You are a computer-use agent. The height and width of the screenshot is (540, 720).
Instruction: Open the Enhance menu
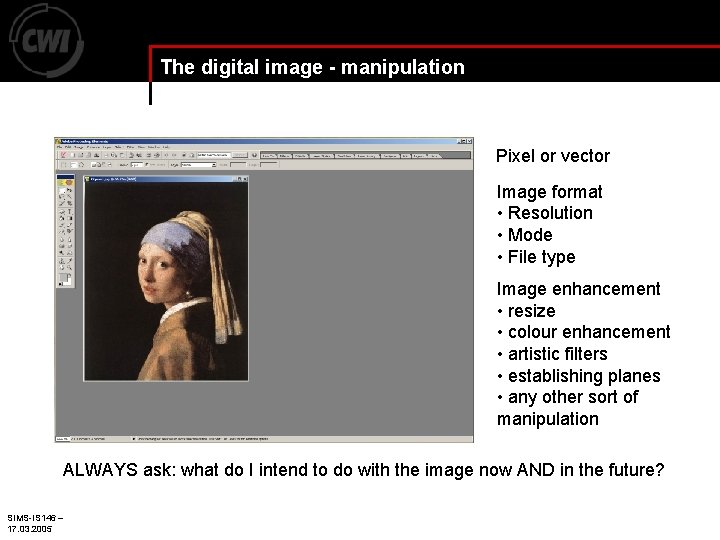point(93,147)
